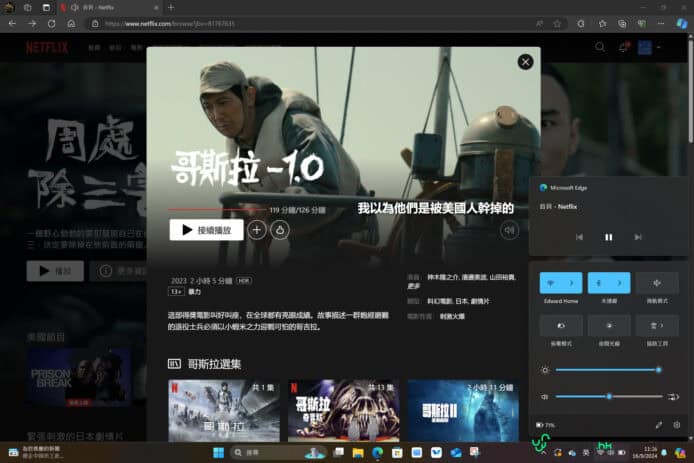Open Netflix notifications bell

[x=624, y=47]
